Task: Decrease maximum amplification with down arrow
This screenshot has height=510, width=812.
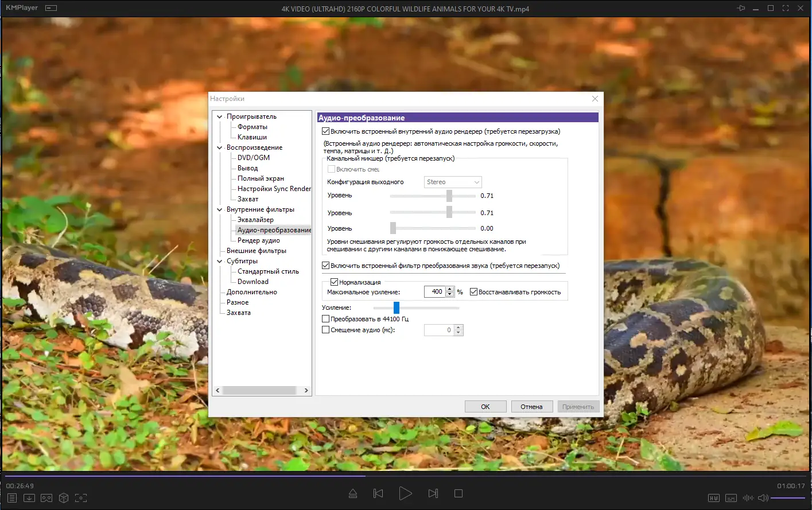Action: click(x=450, y=294)
